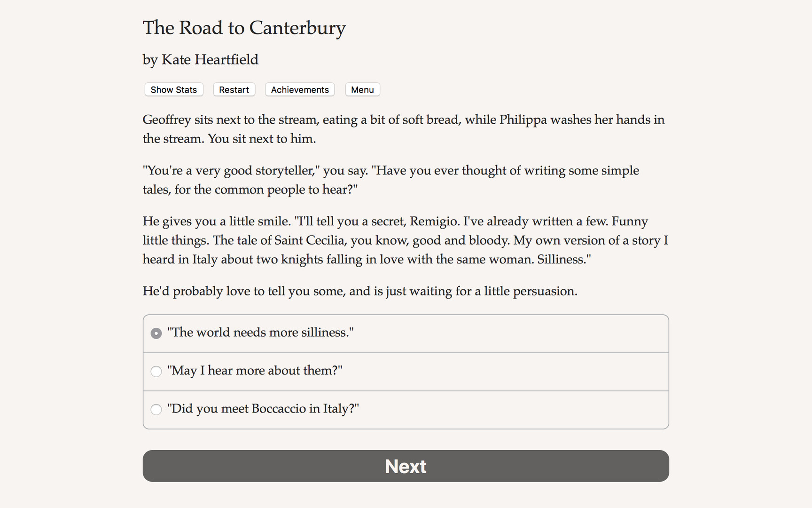Screen dimensions: 812x508
Task: Pick "Did you meet Boccaccio in Italy?"
Action: [x=263, y=409]
